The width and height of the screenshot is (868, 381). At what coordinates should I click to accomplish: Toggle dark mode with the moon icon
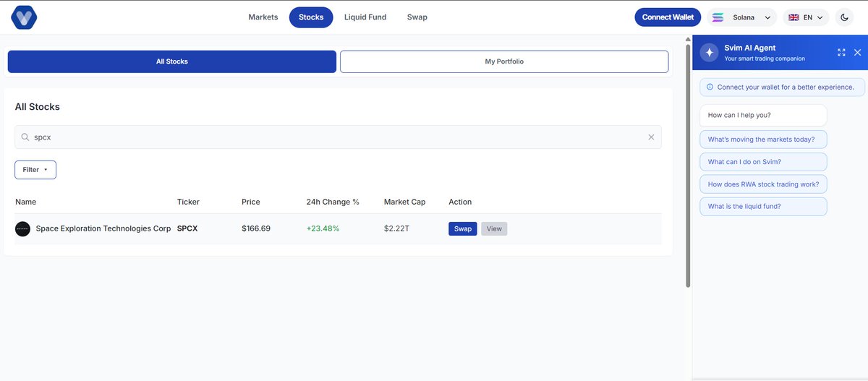point(844,17)
